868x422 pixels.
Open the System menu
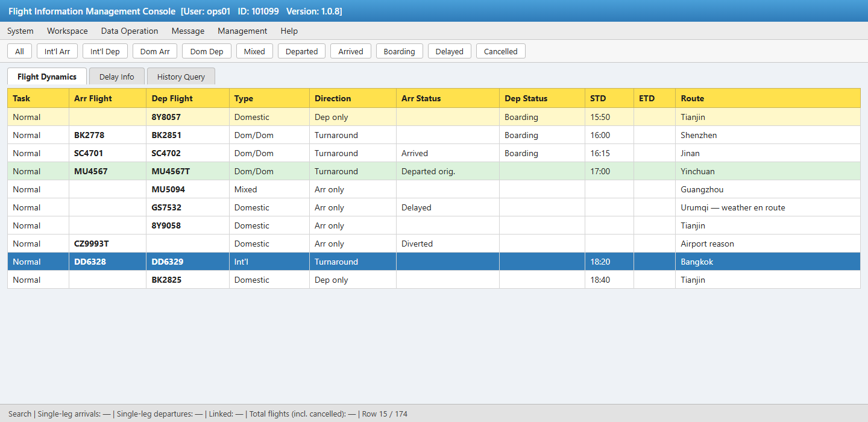pyautogui.click(x=20, y=31)
